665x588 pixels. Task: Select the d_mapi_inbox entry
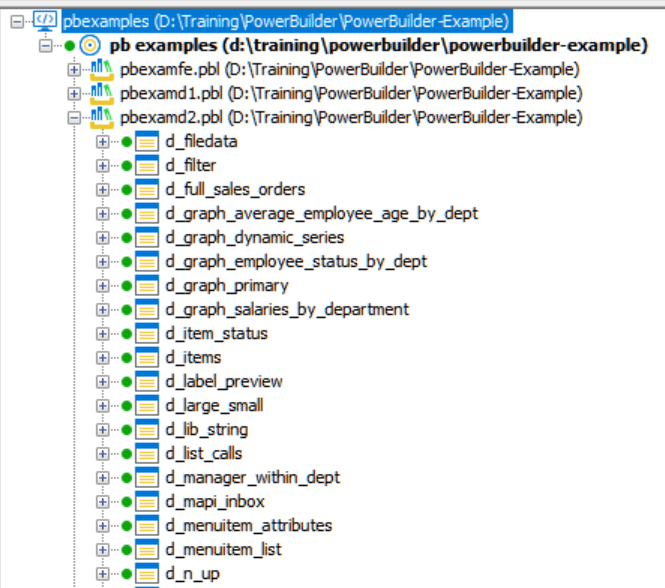(215, 502)
